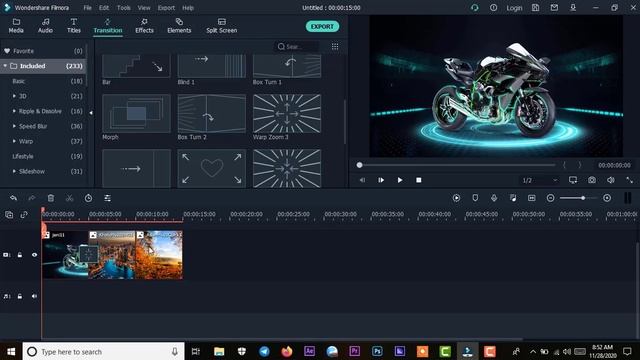Image resolution: width=640 pixels, height=360 pixels.
Task: Save project with the title bar save icon
Action: 535,8
